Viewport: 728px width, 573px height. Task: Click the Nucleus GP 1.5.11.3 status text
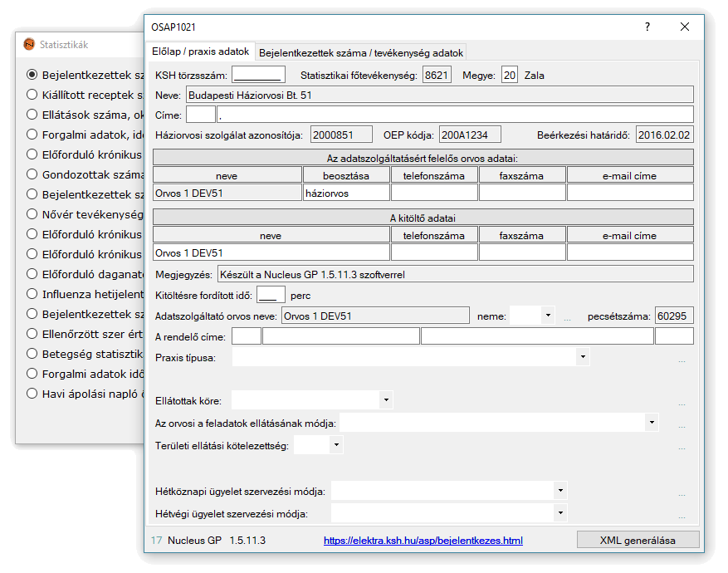pyautogui.click(x=217, y=540)
